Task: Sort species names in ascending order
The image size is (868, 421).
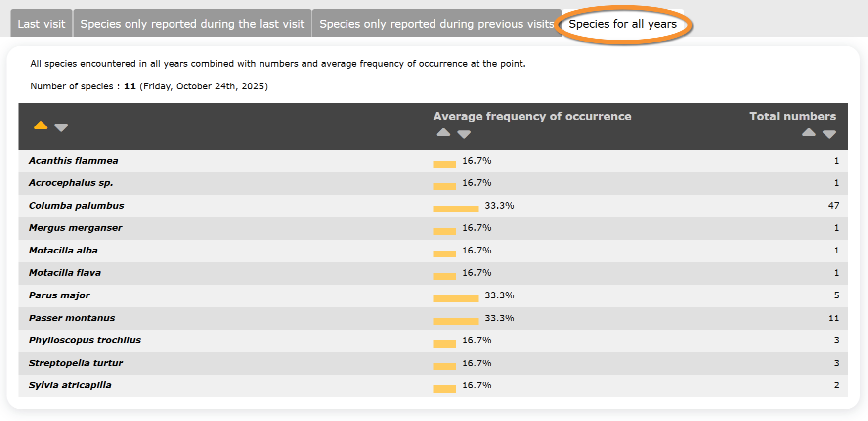Action: pyautogui.click(x=41, y=126)
